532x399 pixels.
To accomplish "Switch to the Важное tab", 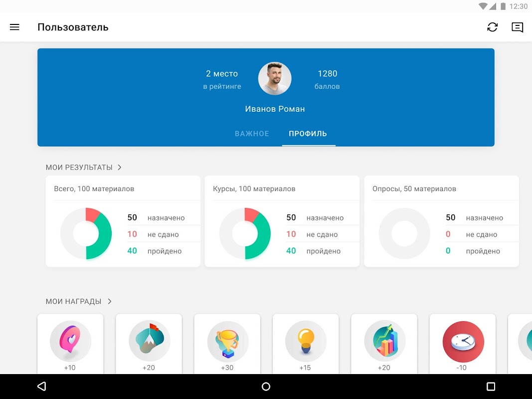I will pyautogui.click(x=252, y=134).
